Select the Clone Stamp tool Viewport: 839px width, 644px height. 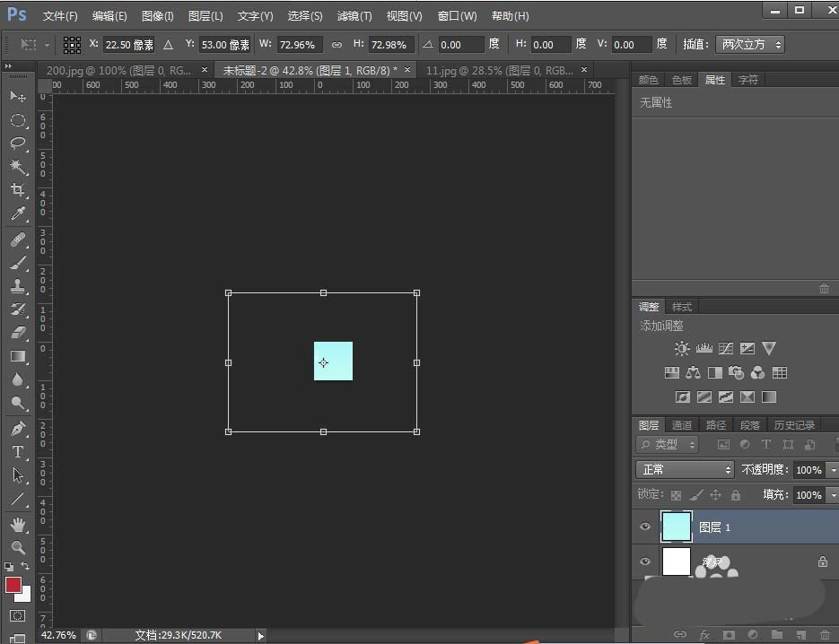[18, 285]
